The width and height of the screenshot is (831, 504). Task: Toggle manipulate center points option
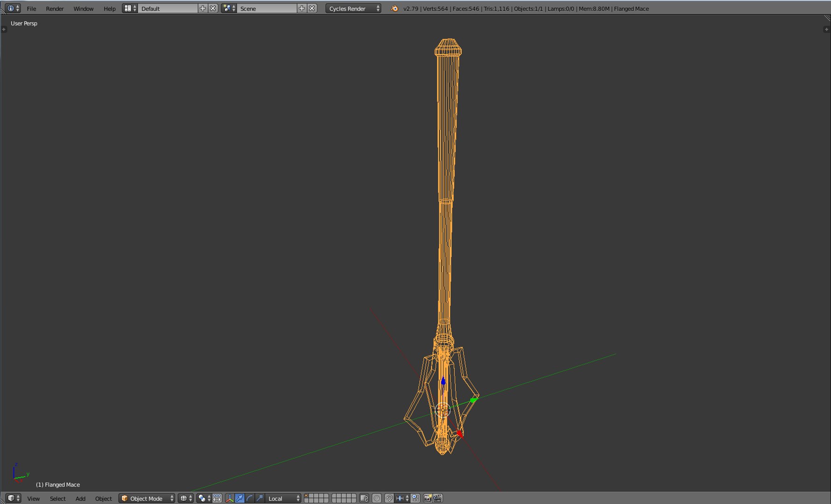(x=217, y=498)
